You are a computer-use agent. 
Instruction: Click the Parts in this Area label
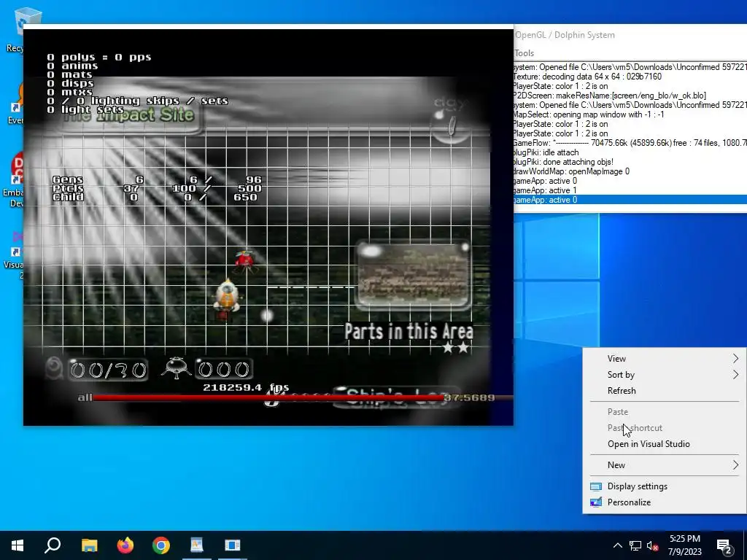(x=409, y=332)
